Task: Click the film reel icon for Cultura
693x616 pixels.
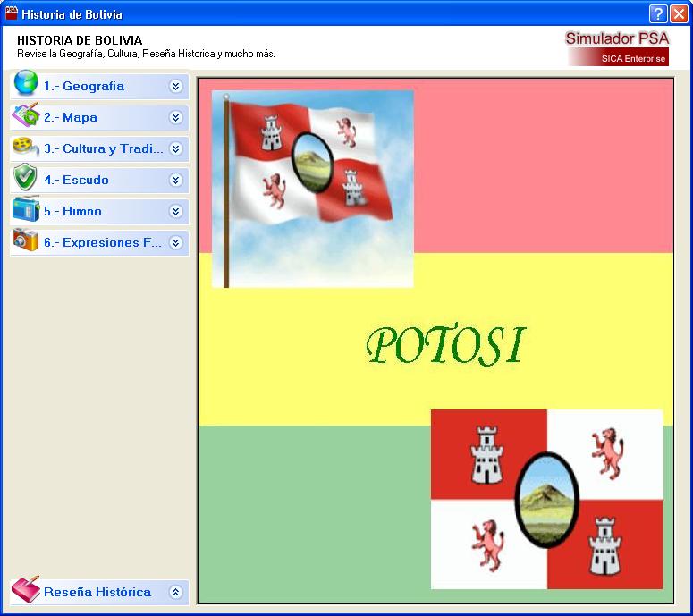Action: [x=25, y=148]
